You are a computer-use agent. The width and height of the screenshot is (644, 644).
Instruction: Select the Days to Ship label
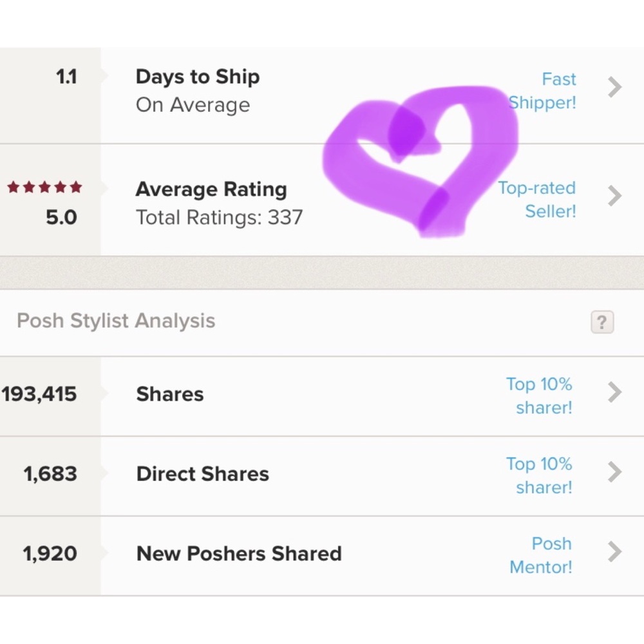pos(198,77)
